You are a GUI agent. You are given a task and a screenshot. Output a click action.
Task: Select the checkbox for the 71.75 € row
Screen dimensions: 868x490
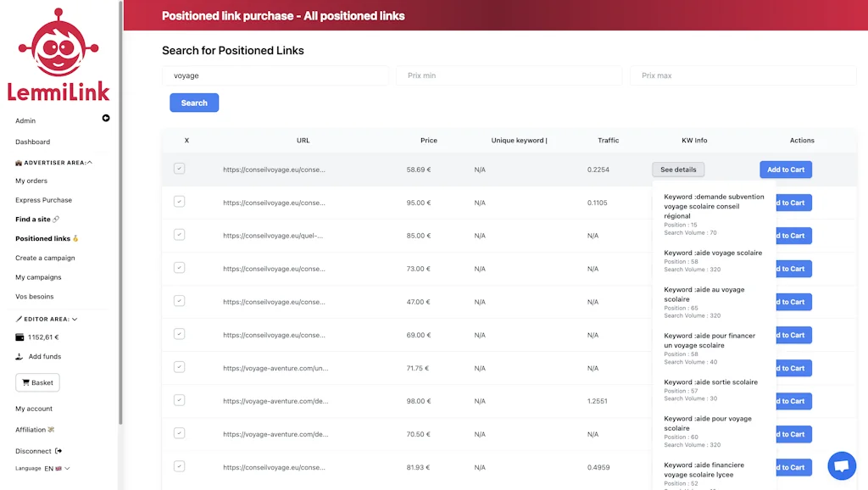pyautogui.click(x=179, y=367)
